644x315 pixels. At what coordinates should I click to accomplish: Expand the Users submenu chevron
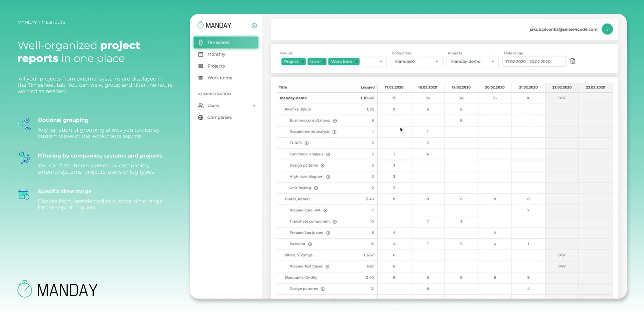(x=254, y=106)
